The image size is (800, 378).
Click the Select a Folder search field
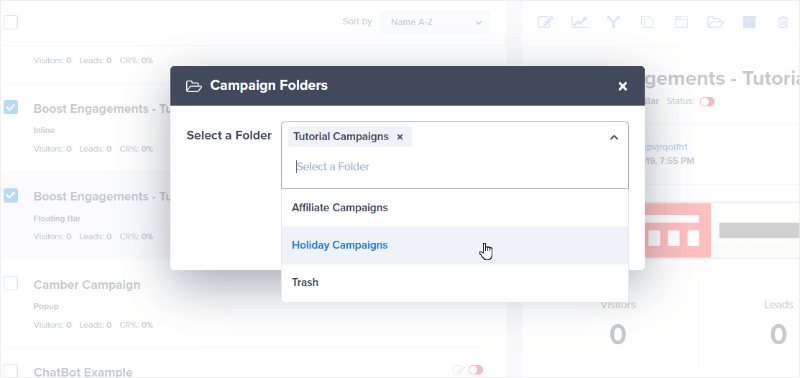(454, 167)
